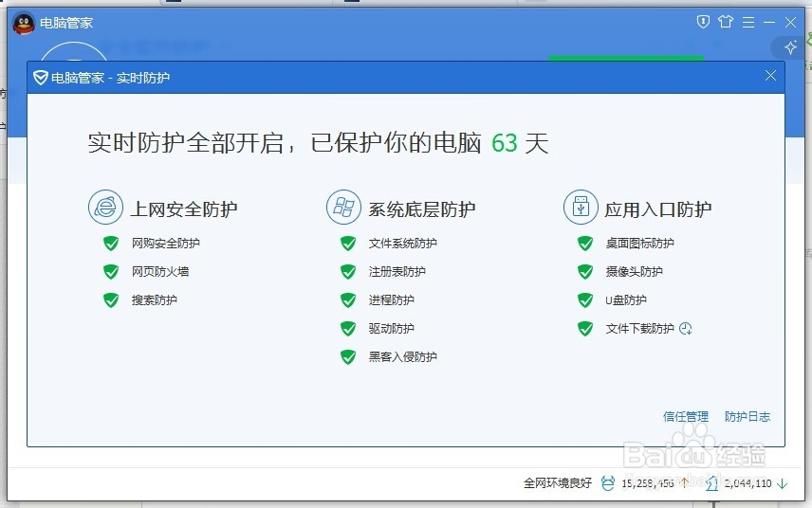Image resolution: width=812 pixels, height=508 pixels.
Task: Click the orange up arrow in status bar
Action: tap(684, 483)
